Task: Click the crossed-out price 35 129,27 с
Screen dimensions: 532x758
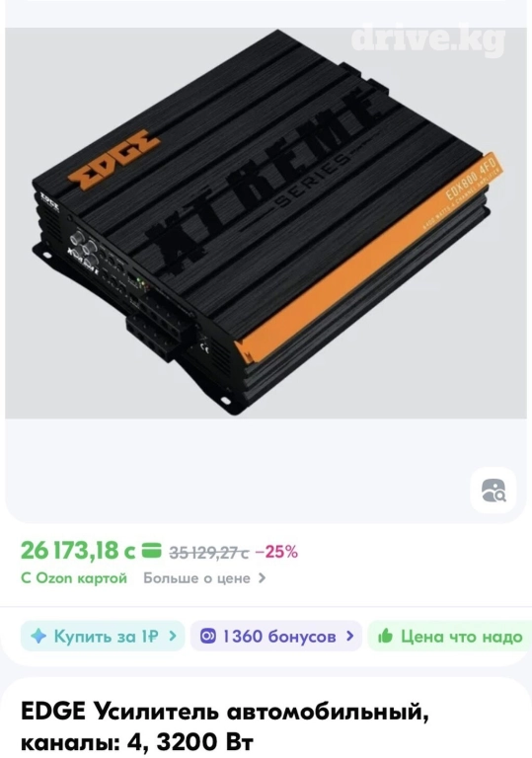Action: (x=208, y=552)
